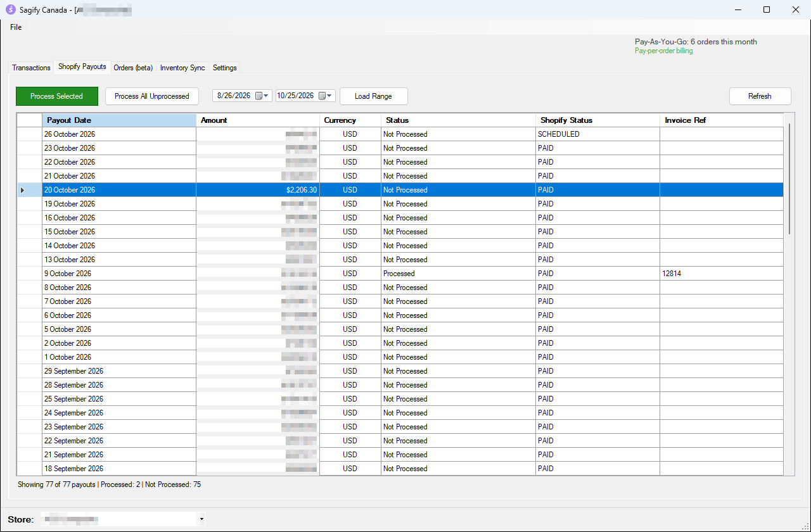
Task: Click the $2,206.30 amount cell
Action: coord(258,190)
